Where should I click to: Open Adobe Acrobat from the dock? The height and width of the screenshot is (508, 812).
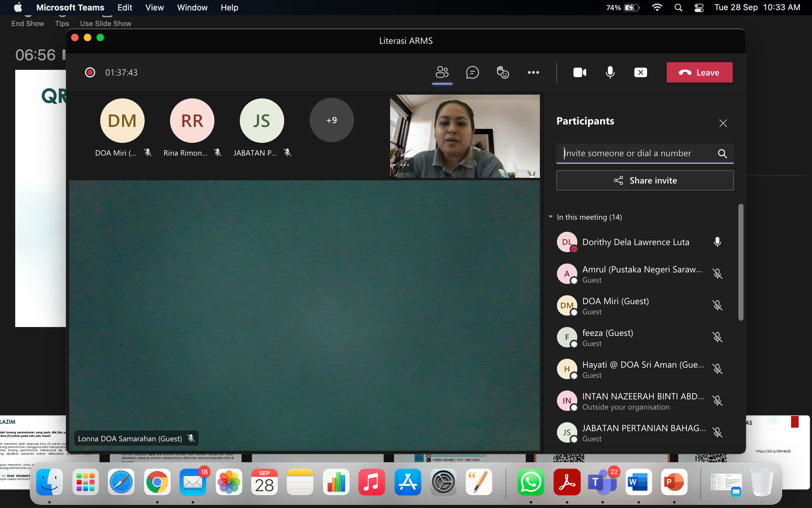click(x=567, y=482)
